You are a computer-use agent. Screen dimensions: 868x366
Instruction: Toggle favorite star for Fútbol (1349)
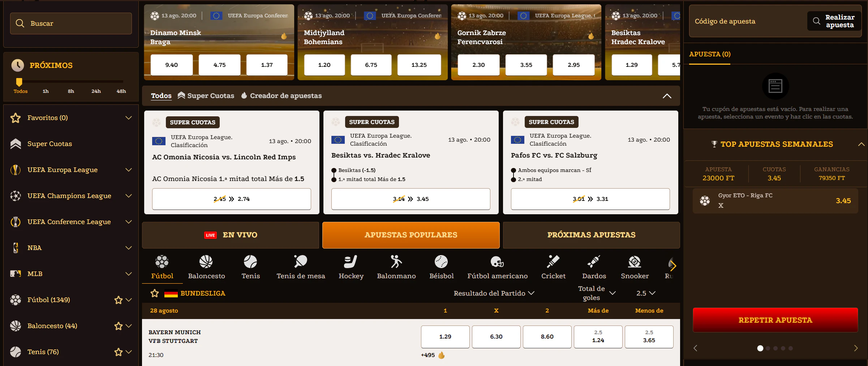point(118,300)
